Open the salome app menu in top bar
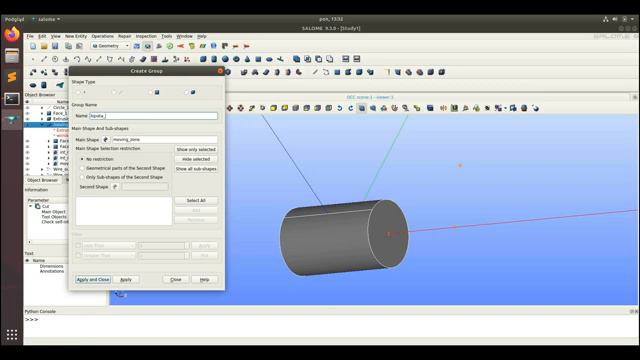 point(46,19)
